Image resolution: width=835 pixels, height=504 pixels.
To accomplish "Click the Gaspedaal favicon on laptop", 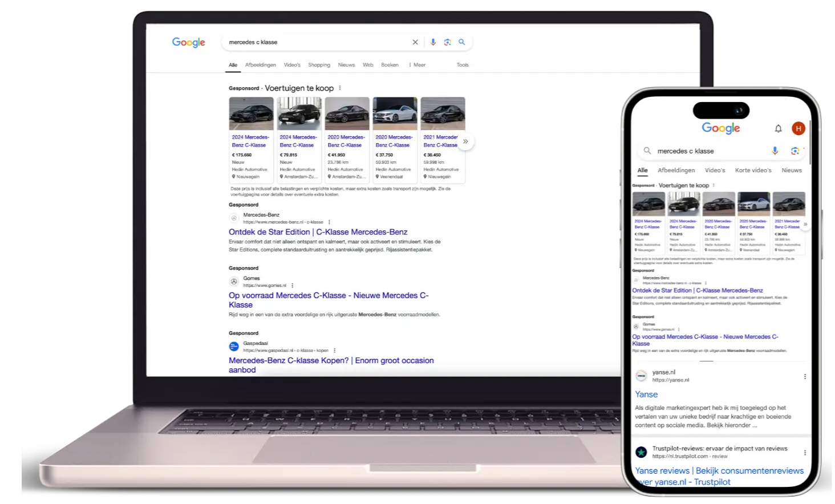I will click(234, 346).
